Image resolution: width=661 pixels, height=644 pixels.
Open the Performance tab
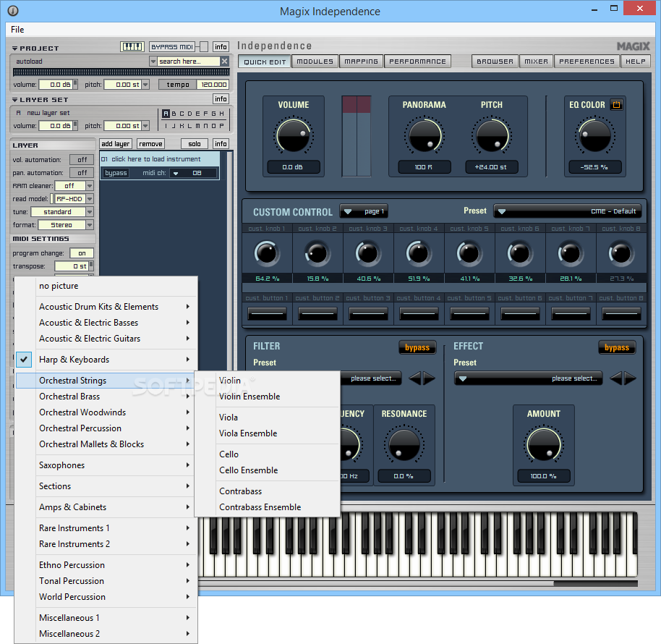point(417,62)
